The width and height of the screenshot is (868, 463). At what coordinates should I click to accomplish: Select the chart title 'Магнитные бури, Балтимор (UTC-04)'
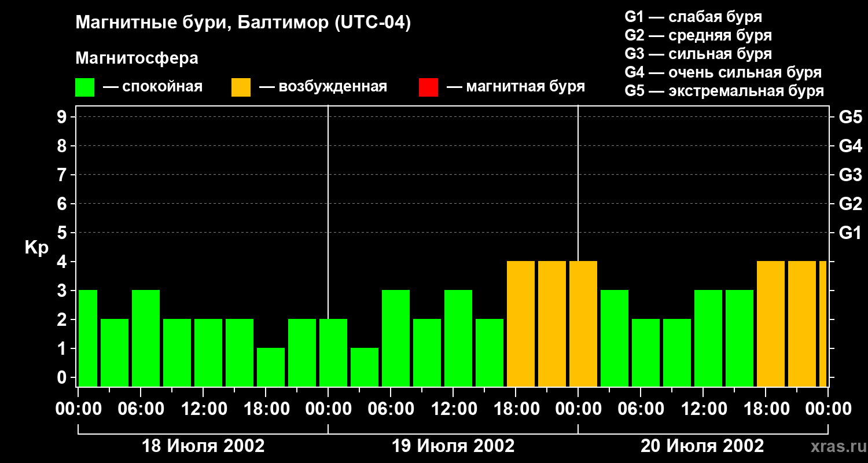coord(243,23)
